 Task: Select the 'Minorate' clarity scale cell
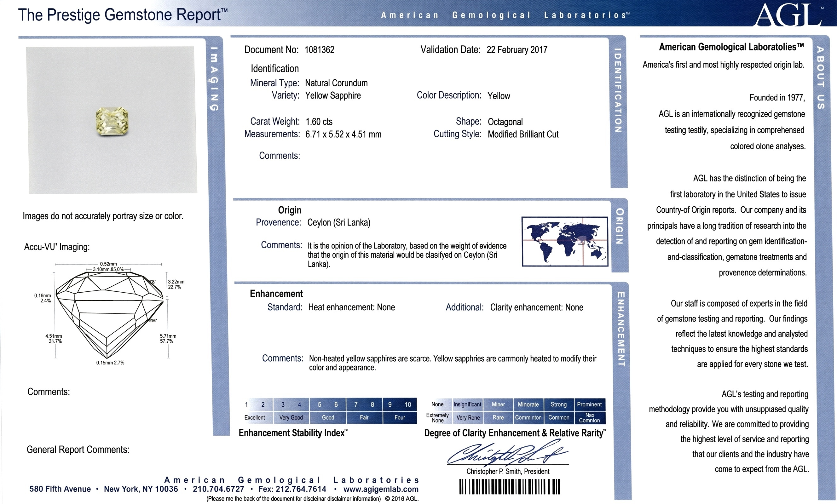click(x=528, y=404)
